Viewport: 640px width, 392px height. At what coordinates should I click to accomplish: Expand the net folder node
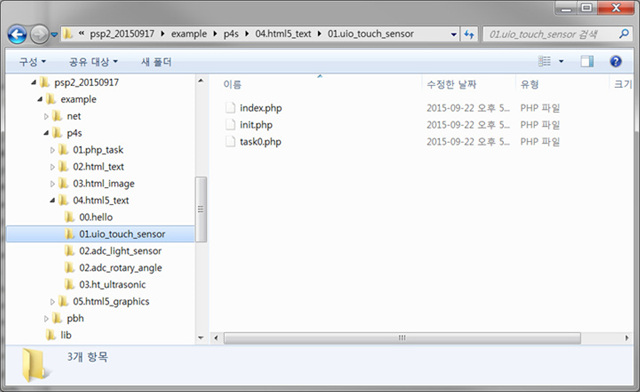[46, 116]
